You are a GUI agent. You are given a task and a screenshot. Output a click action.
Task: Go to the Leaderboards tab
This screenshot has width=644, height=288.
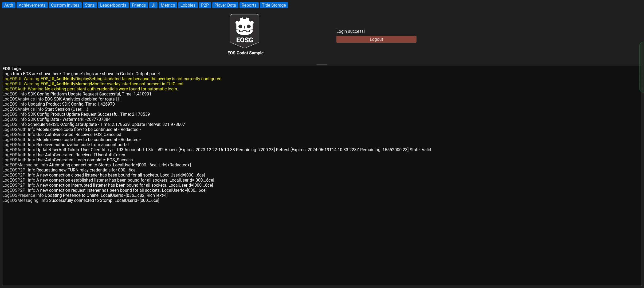[113, 5]
